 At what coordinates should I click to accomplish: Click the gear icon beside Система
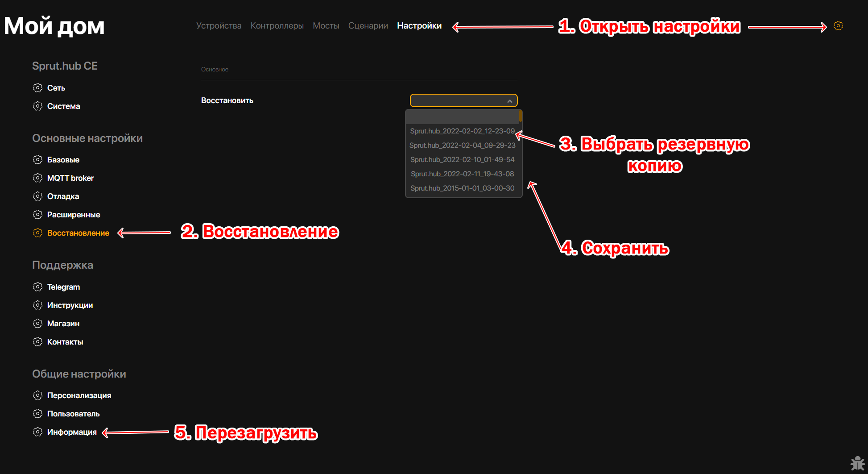(x=38, y=106)
